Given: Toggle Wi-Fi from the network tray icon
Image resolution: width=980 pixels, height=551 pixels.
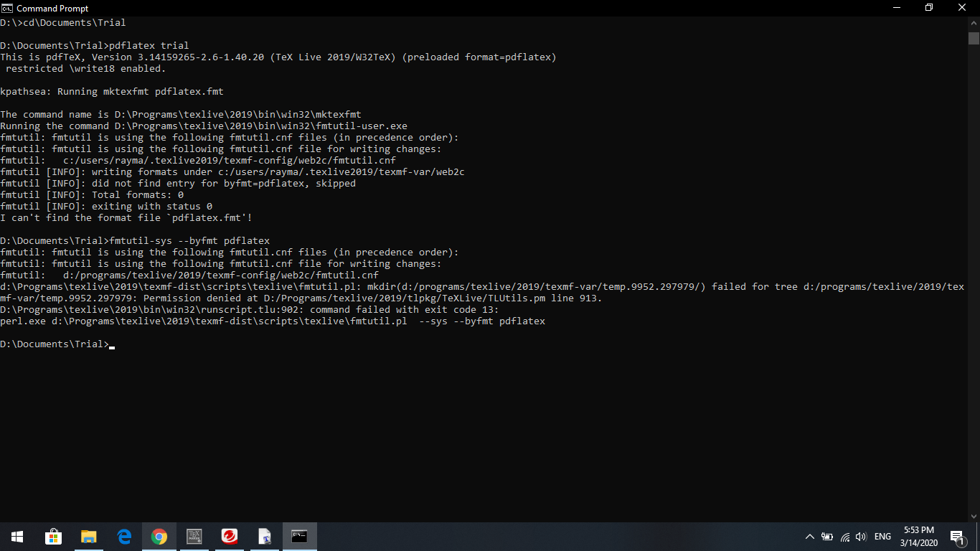Looking at the screenshot, I should tap(847, 536).
